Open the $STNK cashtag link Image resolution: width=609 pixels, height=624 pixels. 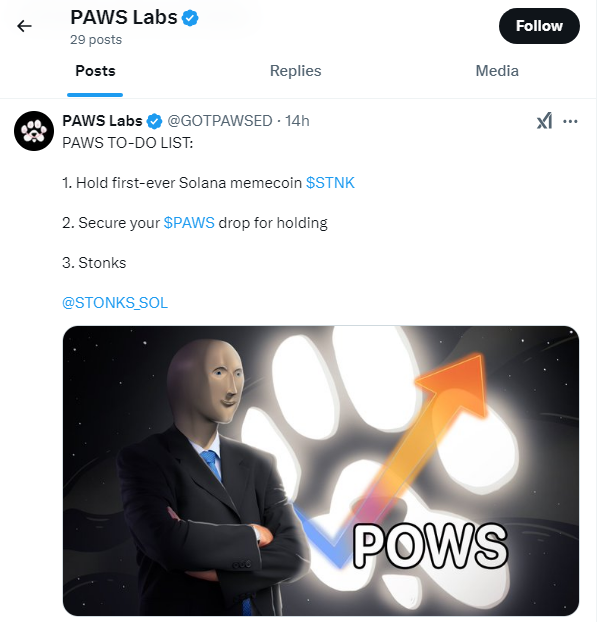click(x=330, y=183)
